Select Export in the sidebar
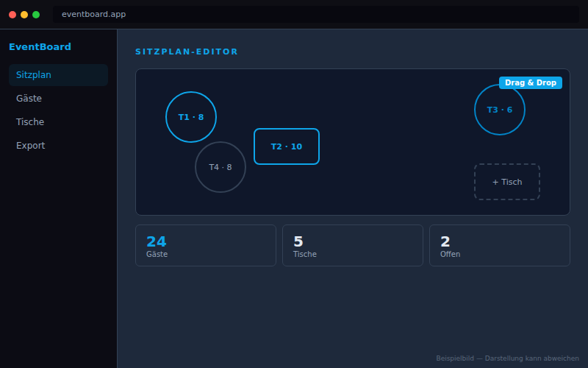 (59, 146)
